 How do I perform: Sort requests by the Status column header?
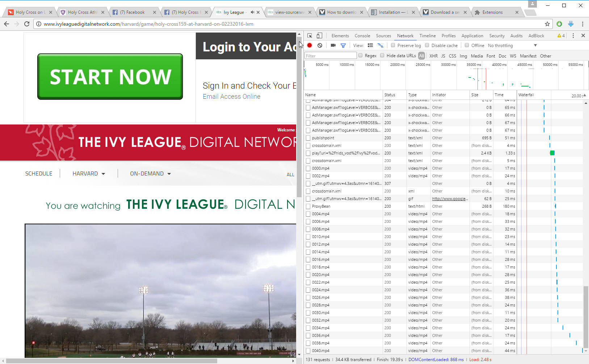pos(395,95)
